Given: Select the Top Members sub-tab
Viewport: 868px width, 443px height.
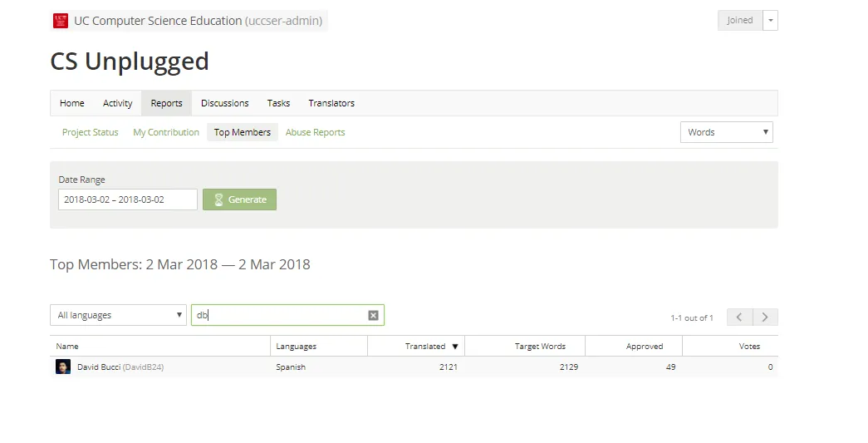Looking at the screenshot, I should click(x=243, y=132).
